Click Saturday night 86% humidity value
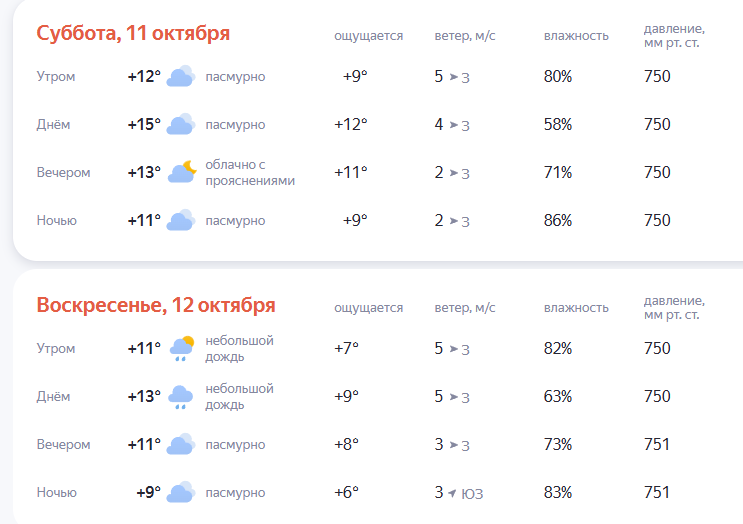The height and width of the screenshot is (524, 743). pos(558,221)
